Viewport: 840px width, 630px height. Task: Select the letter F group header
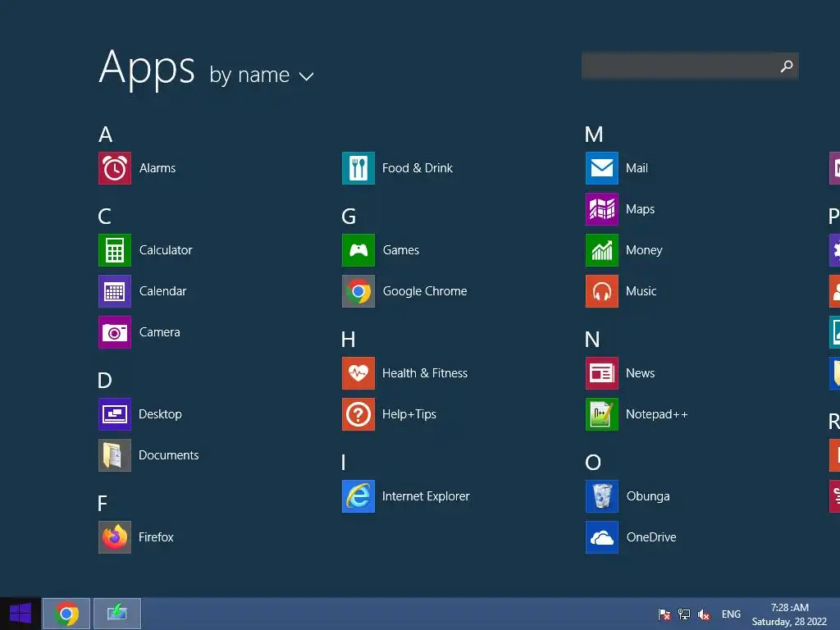click(x=103, y=504)
